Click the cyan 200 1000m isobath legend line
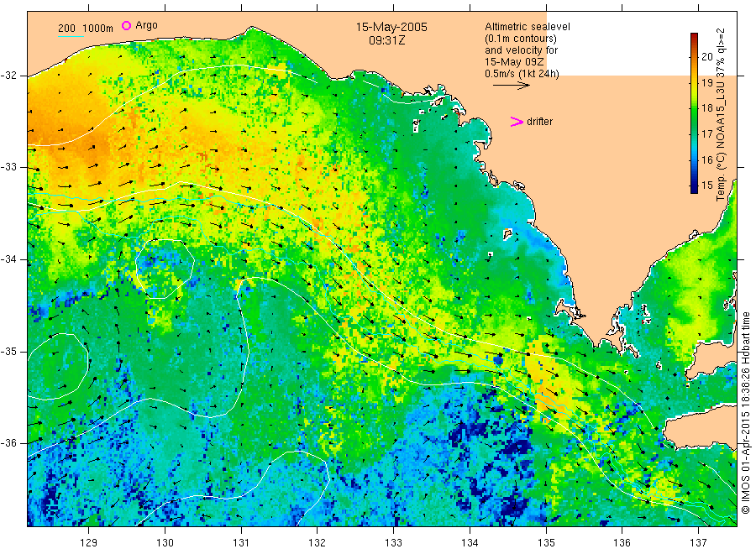The width and height of the screenshot is (756, 554). [x=71, y=37]
